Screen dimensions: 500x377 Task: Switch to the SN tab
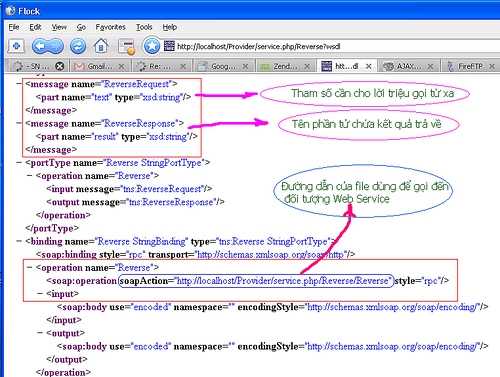pyautogui.click(x=37, y=66)
